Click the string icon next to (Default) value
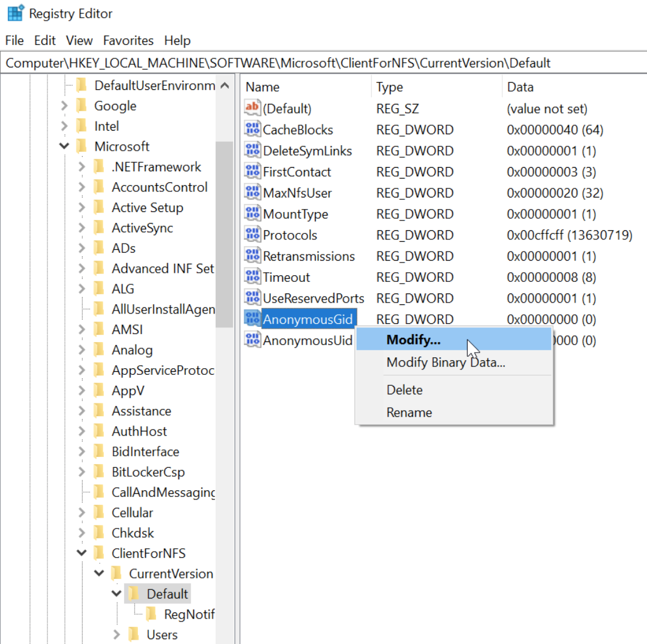647x644 pixels. click(252, 109)
